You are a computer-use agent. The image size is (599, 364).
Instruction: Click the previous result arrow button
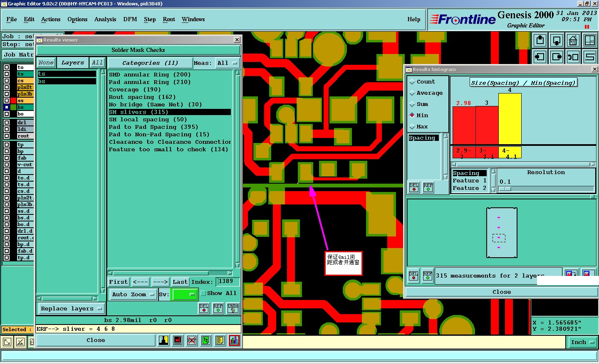pyautogui.click(x=141, y=282)
